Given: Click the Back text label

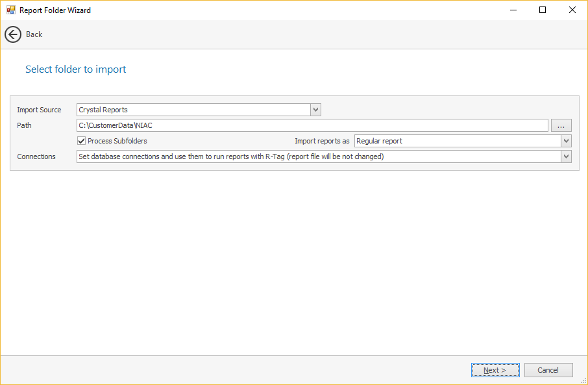Looking at the screenshot, I should (34, 34).
